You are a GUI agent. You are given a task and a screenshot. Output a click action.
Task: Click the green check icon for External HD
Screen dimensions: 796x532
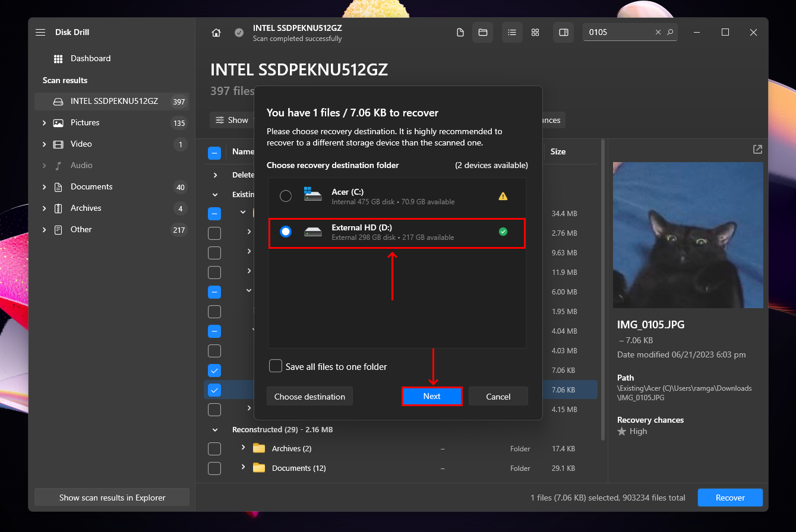click(503, 232)
